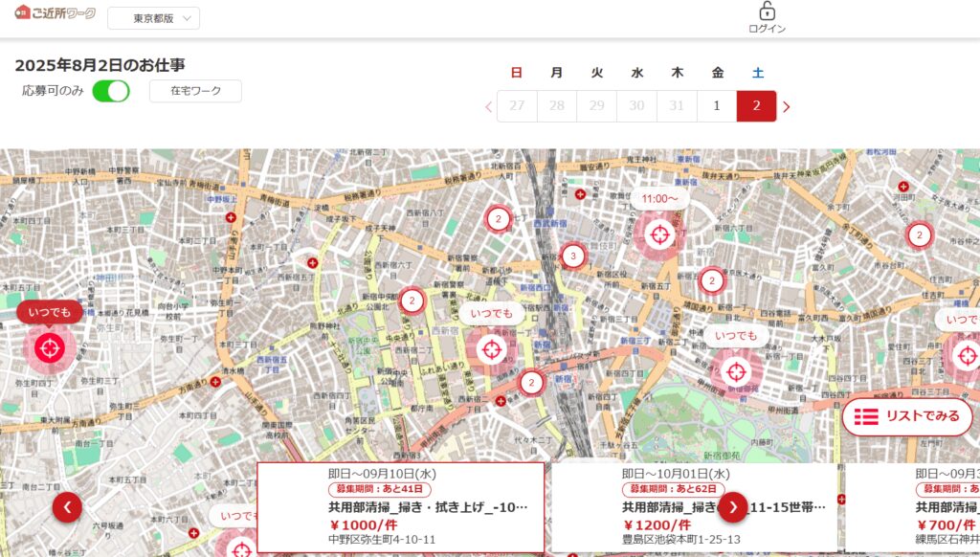The image size is (980, 557).
Task: Switch to list view with リストでみる
Action: click(907, 416)
